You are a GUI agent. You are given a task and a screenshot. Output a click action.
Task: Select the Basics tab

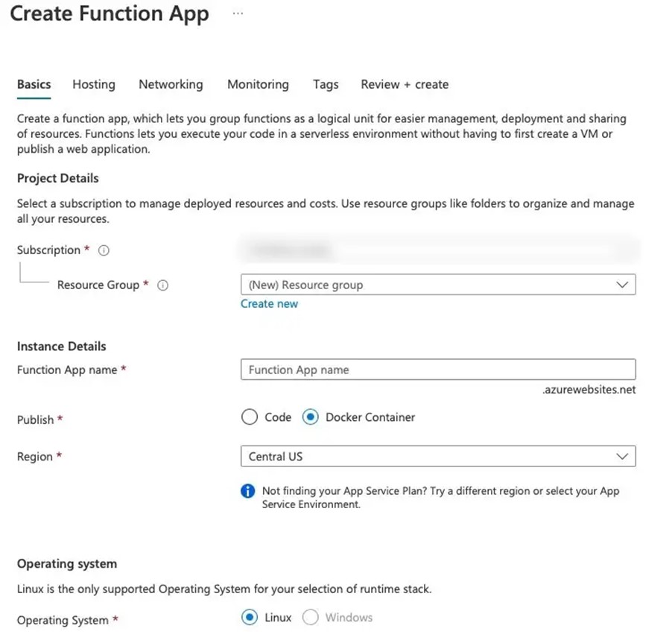point(34,84)
